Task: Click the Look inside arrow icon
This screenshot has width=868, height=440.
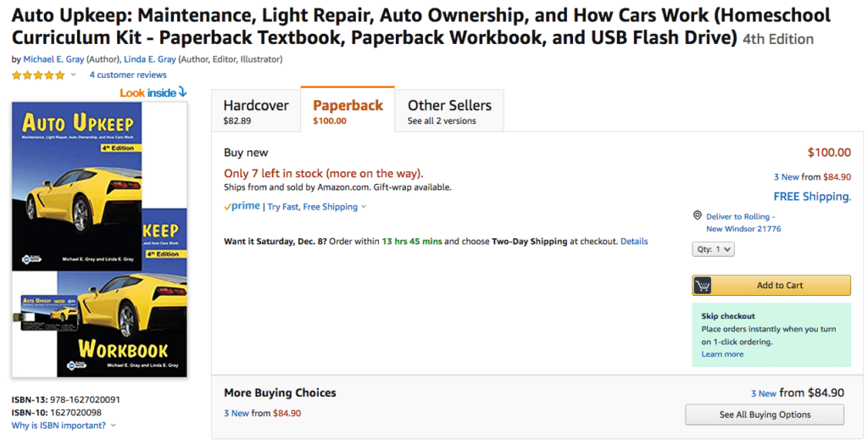Action: pos(182,92)
